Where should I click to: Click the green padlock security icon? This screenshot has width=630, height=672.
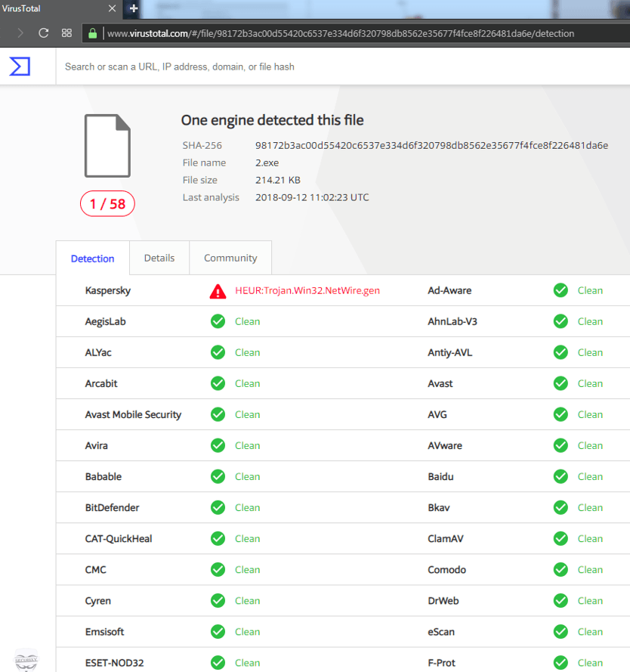(x=92, y=33)
